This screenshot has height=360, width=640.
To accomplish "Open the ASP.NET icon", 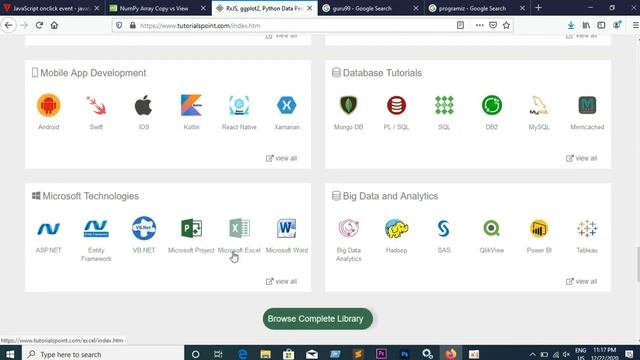I will point(49,229).
